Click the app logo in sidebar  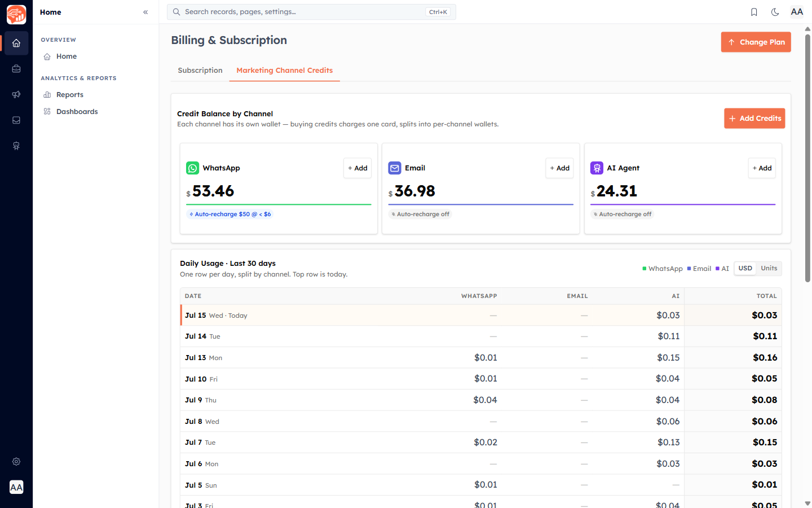coord(16,14)
